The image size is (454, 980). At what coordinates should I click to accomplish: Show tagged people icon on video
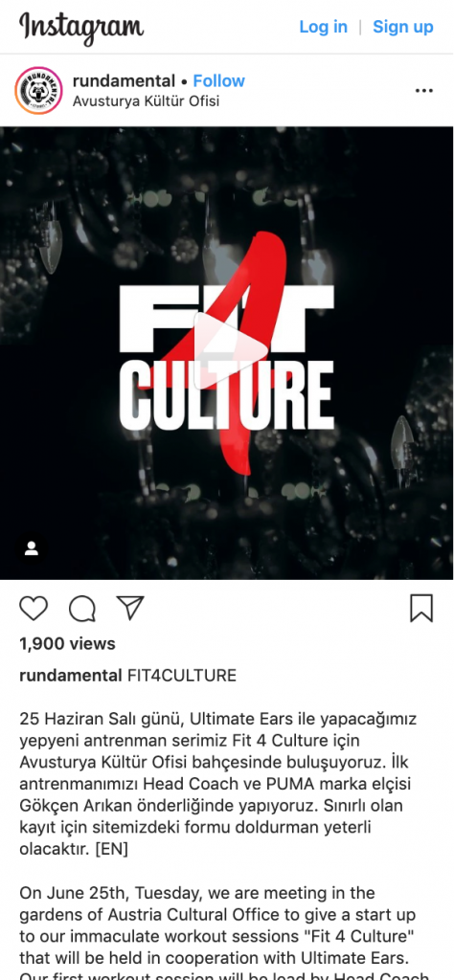point(32,548)
